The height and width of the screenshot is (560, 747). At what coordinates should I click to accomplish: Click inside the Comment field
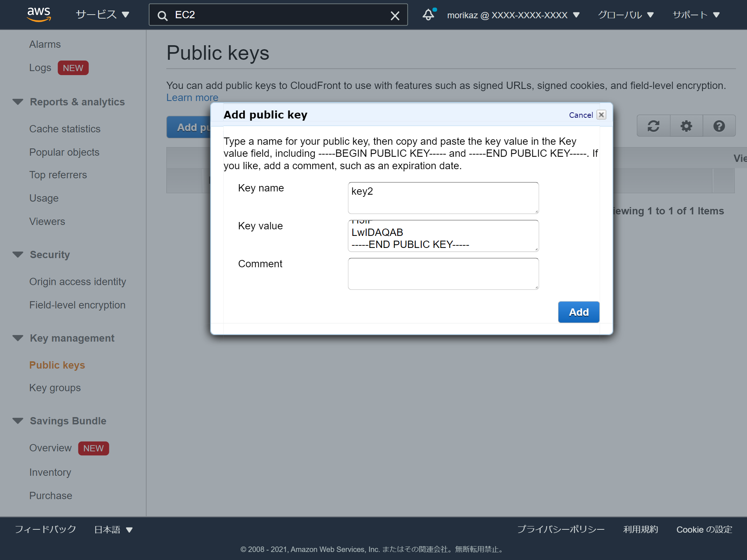[443, 273]
